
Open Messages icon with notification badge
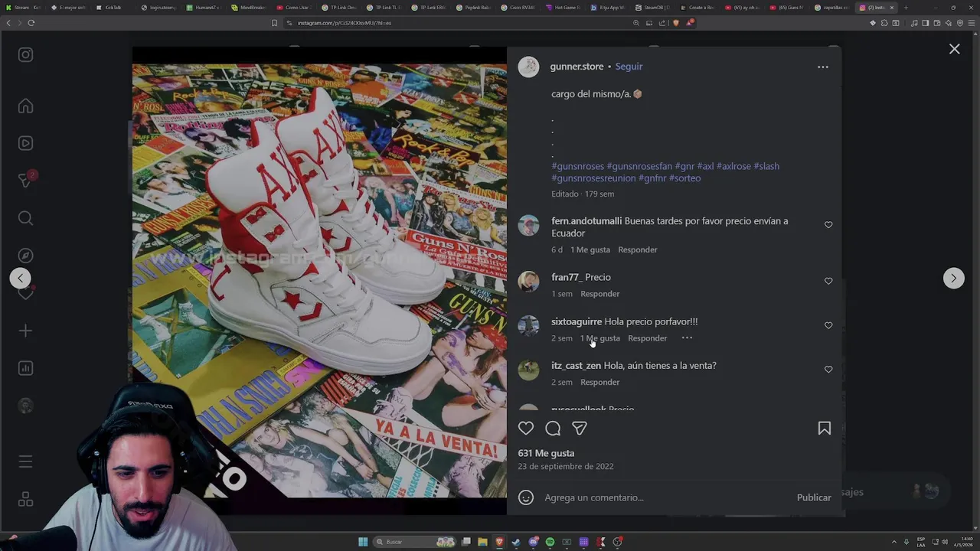(25, 180)
